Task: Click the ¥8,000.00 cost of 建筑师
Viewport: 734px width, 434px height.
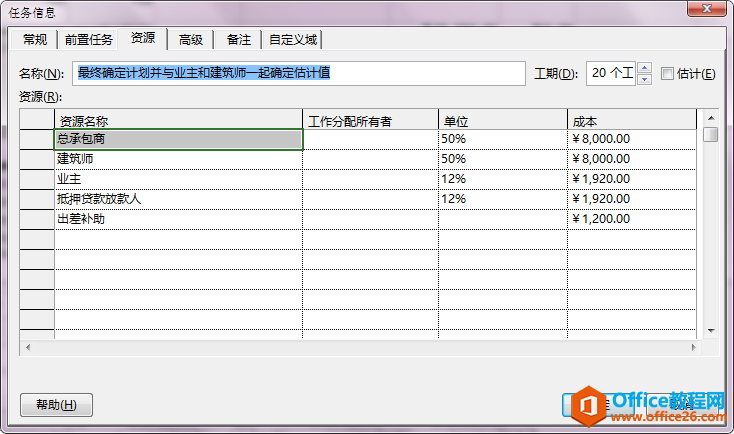Action: pos(631,159)
